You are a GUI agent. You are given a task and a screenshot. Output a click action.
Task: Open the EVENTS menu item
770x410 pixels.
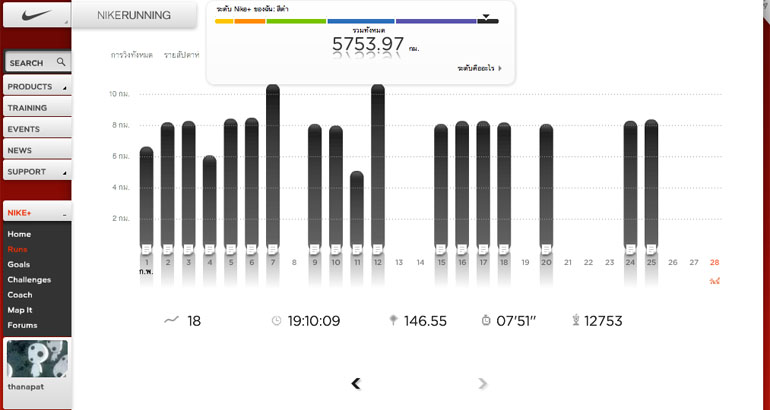pyautogui.click(x=36, y=129)
